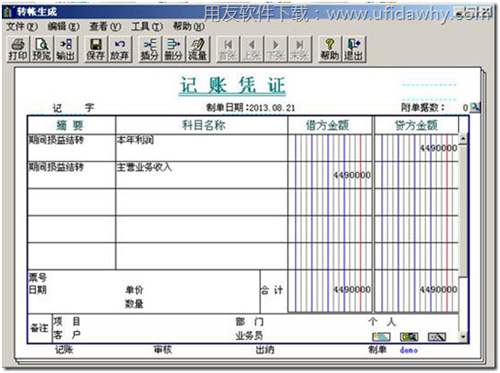This screenshot has height=373, width=500.
Task: Click the 打印 print toolbar icon
Action: click(x=18, y=49)
